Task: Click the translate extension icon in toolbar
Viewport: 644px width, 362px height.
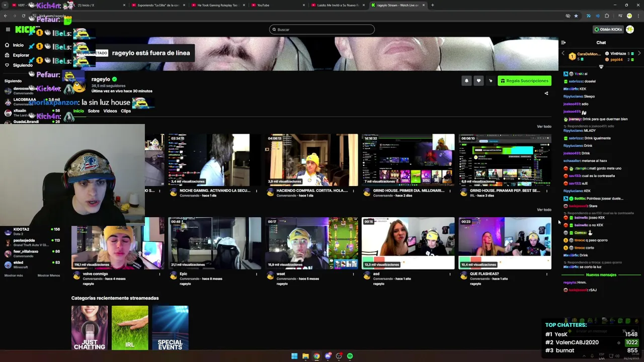Action: pos(588,16)
